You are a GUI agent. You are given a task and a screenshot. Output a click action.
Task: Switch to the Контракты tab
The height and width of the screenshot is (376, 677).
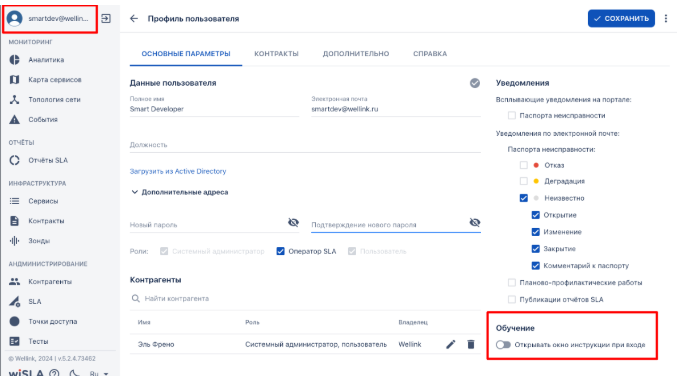276,54
